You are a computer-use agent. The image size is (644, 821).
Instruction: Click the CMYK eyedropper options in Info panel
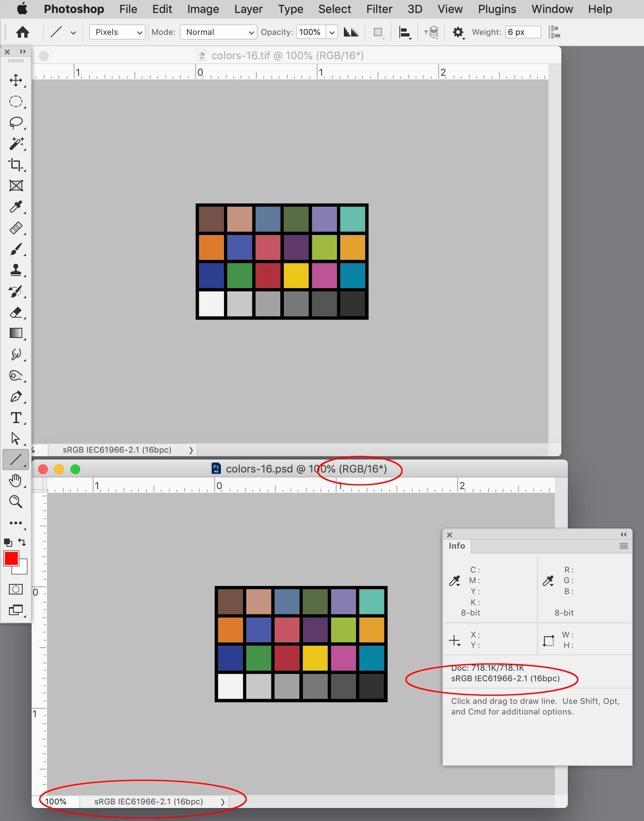[455, 581]
